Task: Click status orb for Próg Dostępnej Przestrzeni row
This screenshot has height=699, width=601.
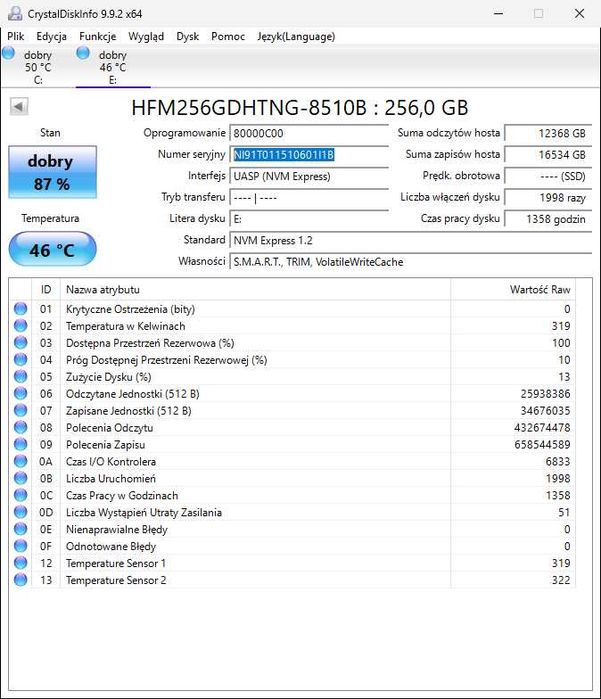Action: [21, 360]
